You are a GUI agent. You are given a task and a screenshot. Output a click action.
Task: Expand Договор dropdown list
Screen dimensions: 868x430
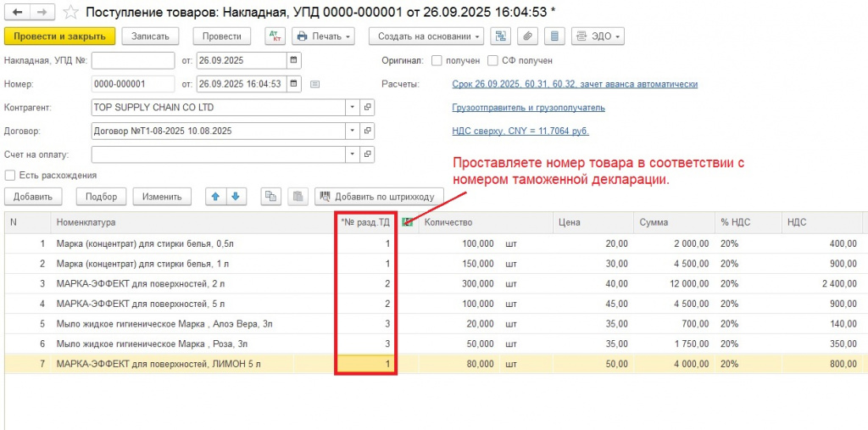(353, 131)
